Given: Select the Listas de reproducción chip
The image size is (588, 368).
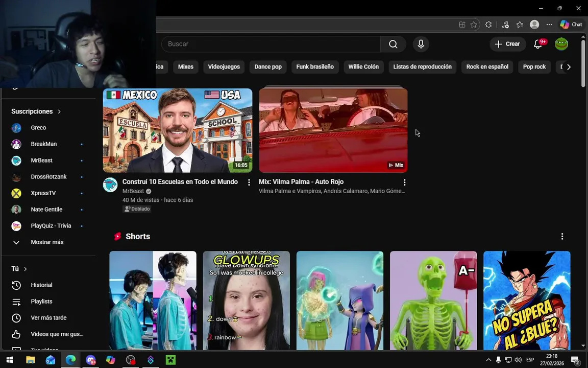Looking at the screenshot, I should coord(422,67).
